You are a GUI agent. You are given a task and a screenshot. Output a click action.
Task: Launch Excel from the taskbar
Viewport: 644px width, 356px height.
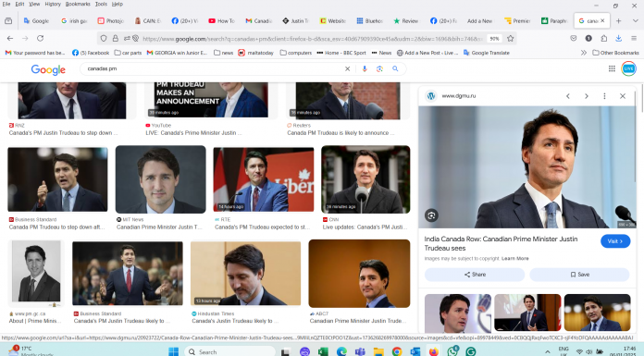(323, 351)
